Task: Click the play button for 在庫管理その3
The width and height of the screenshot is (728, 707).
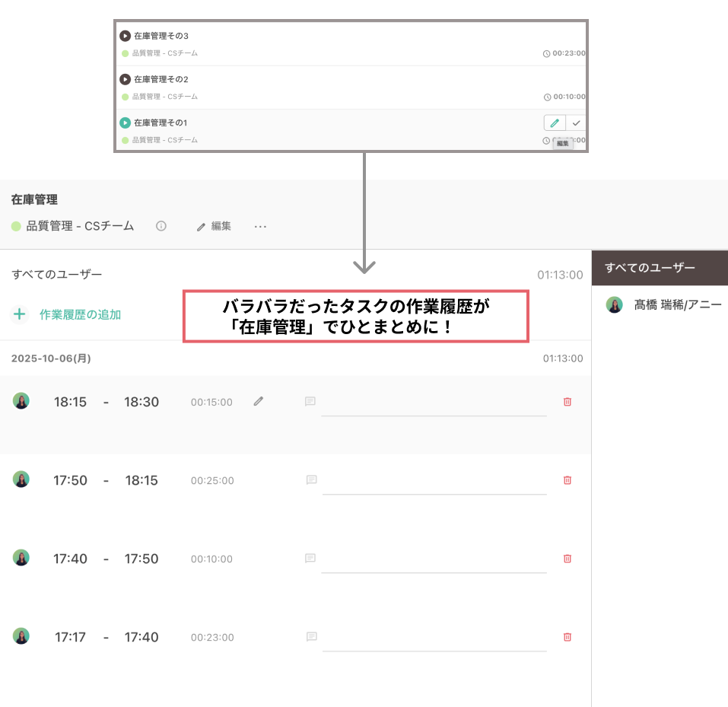Action: pos(125,36)
